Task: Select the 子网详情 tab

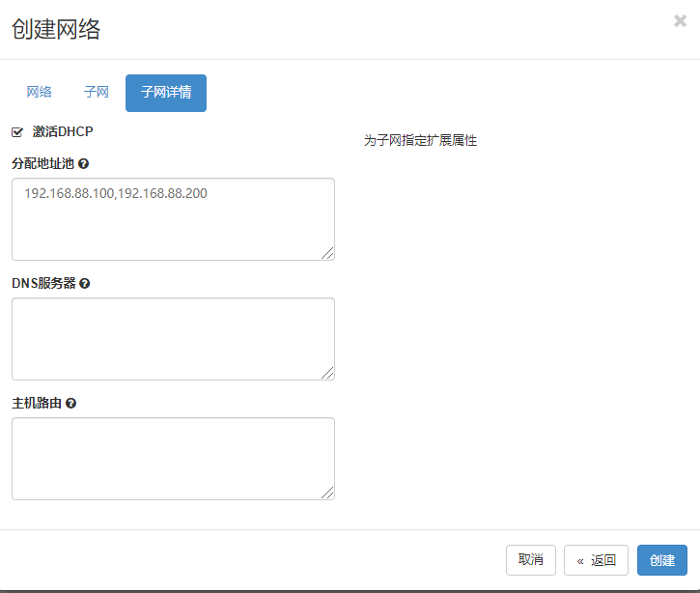Action: coord(166,93)
